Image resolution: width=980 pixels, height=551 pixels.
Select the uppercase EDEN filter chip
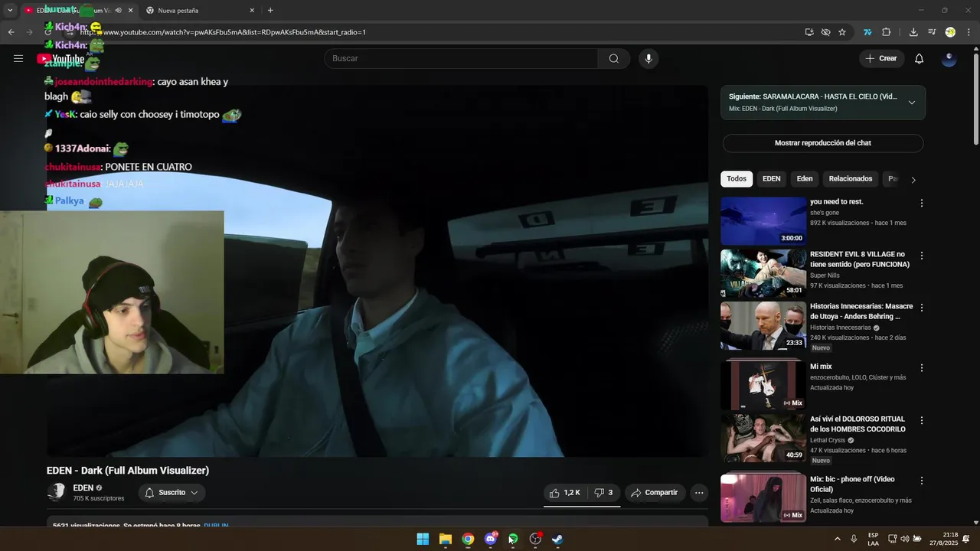click(x=772, y=179)
